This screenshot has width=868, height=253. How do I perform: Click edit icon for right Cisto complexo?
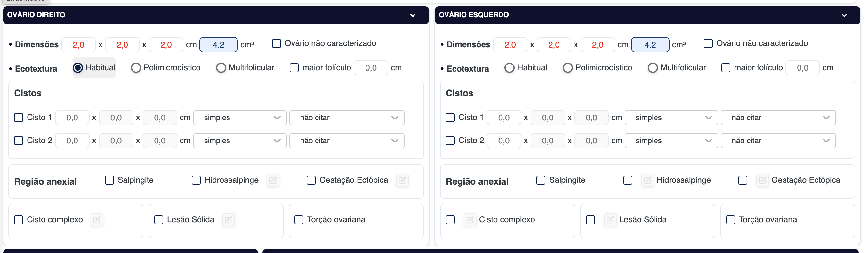coord(97,220)
